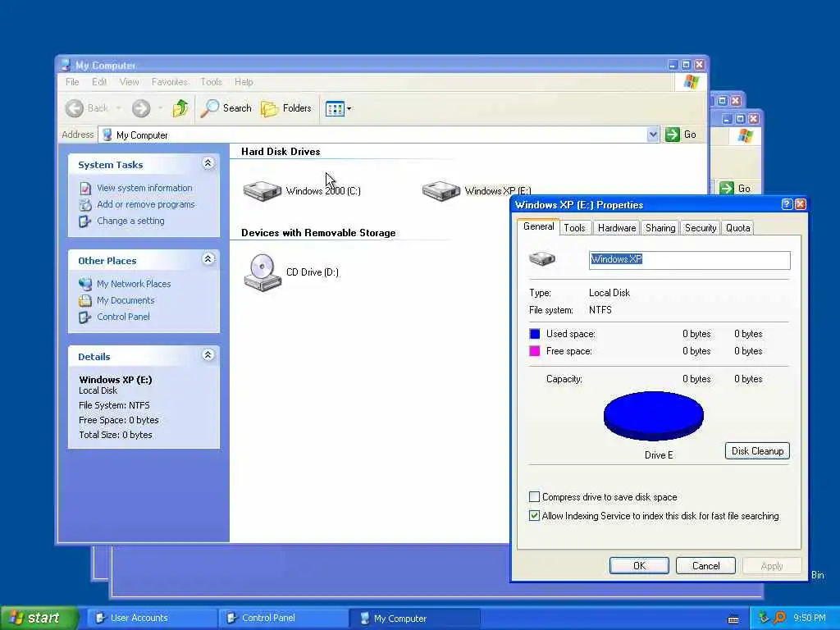The width and height of the screenshot is (840, 630).
Task: Collapse the System Tasks panel
Action: click(208, 163)
